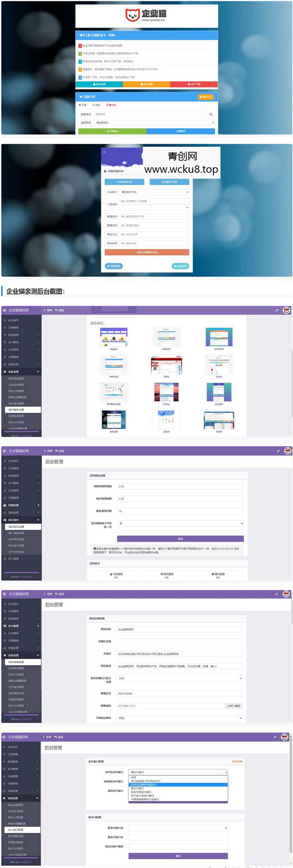Click the 上传二维码 button

coord(234,706)
